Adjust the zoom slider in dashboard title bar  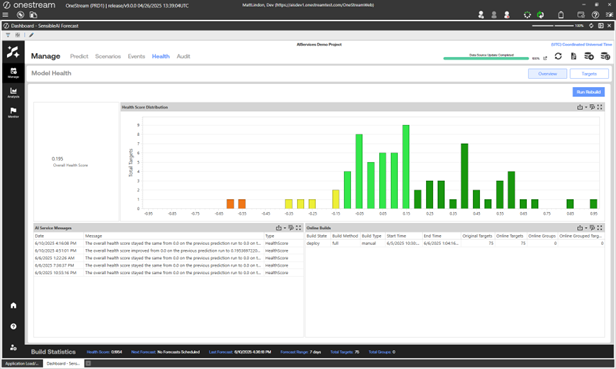tap(553, 26)
